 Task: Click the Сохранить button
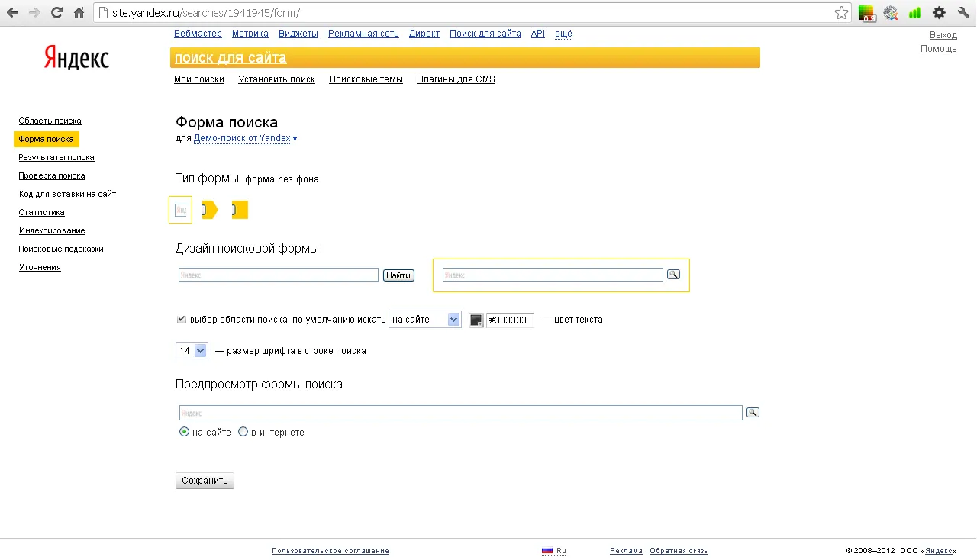coord(205,481)
